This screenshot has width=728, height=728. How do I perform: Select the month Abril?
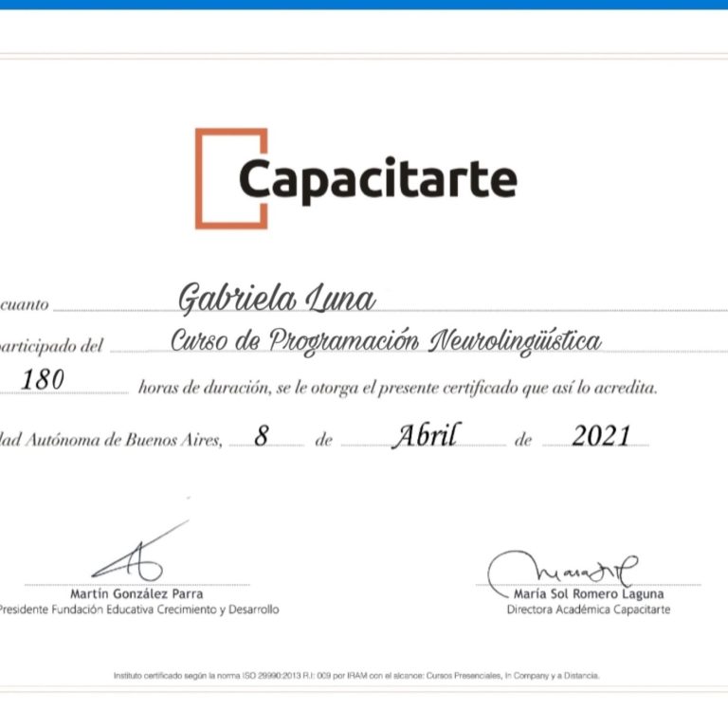pyautogui.click(x=427, y=435)
